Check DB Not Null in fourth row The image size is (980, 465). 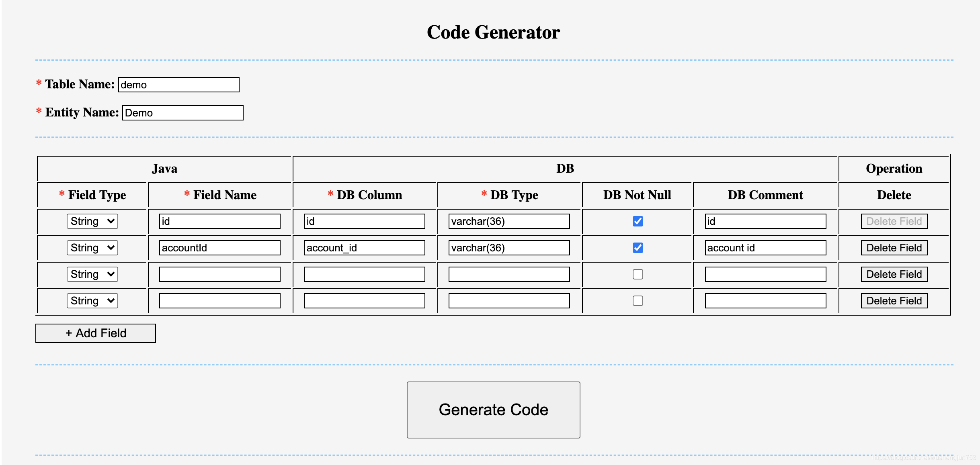[638, 301]
